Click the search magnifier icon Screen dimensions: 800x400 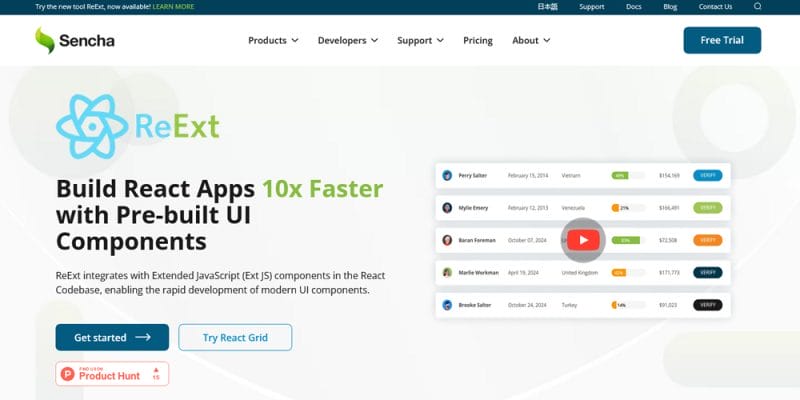coord(757,7)
